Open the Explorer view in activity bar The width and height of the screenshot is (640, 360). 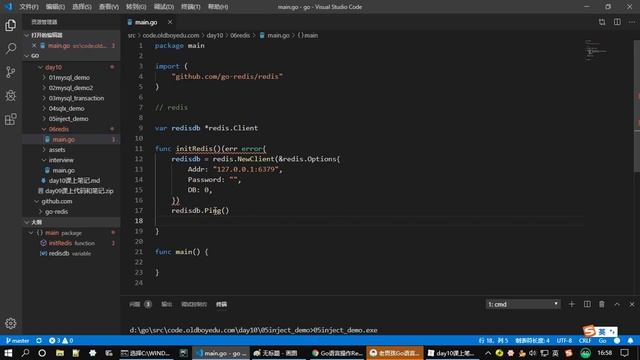(x=11, y=25)
